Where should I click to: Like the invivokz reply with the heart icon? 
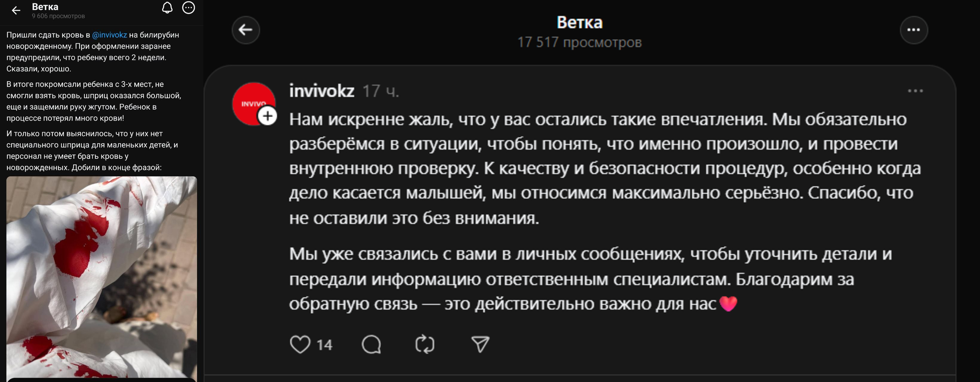300,344
